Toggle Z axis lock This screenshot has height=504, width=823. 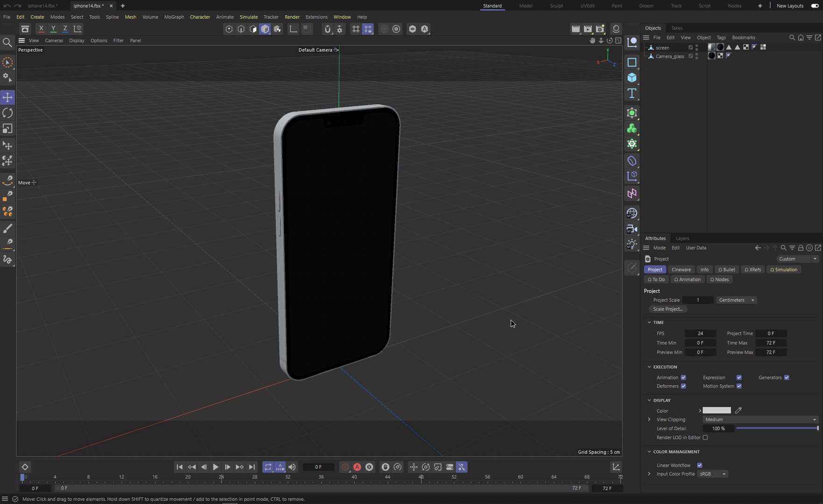coord(65,29)
